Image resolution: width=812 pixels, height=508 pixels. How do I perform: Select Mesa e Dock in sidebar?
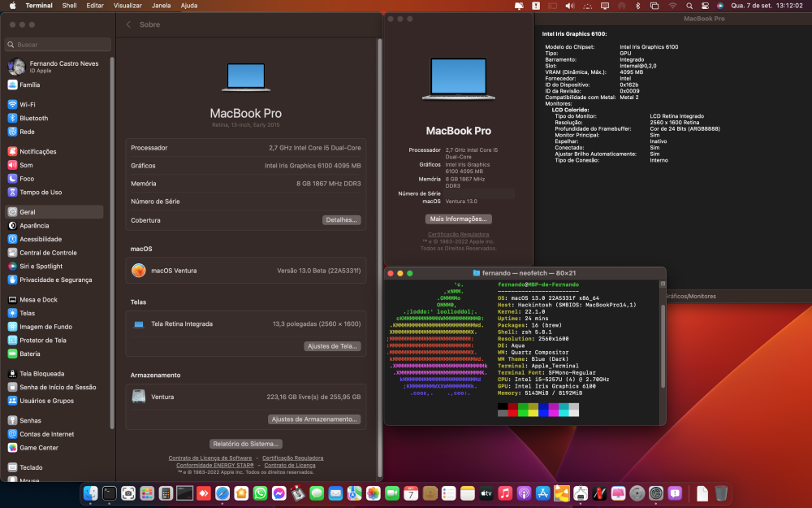[x=54, y=300]
